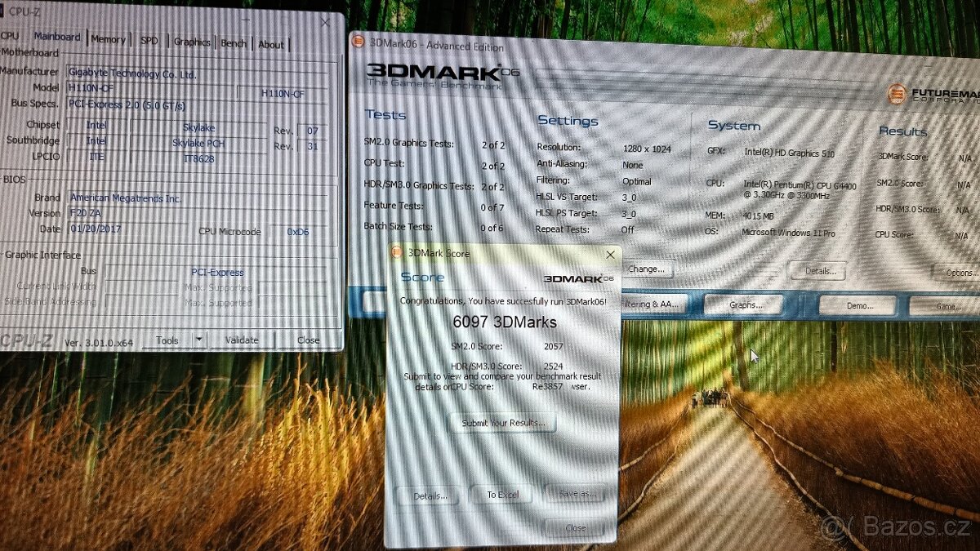Switch to the Mainboard tab in CPU-Z
This screenshot has height=551, width=980.
57,37
